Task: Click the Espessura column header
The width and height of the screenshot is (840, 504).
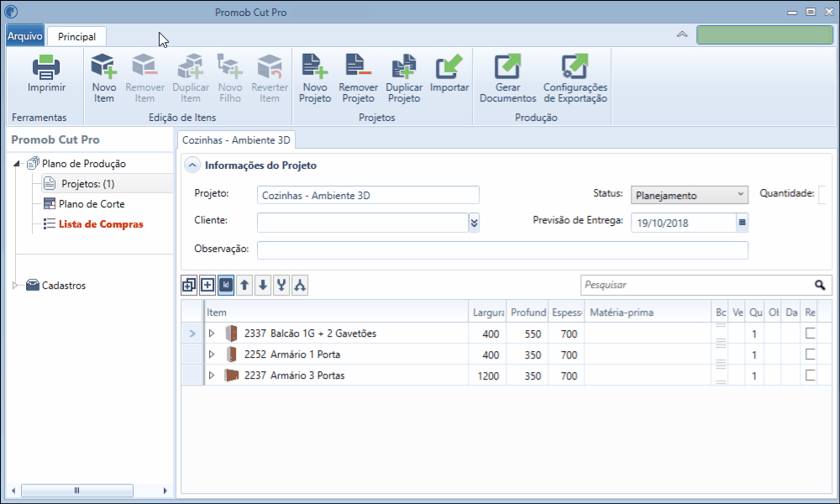Action: (566, 312)
